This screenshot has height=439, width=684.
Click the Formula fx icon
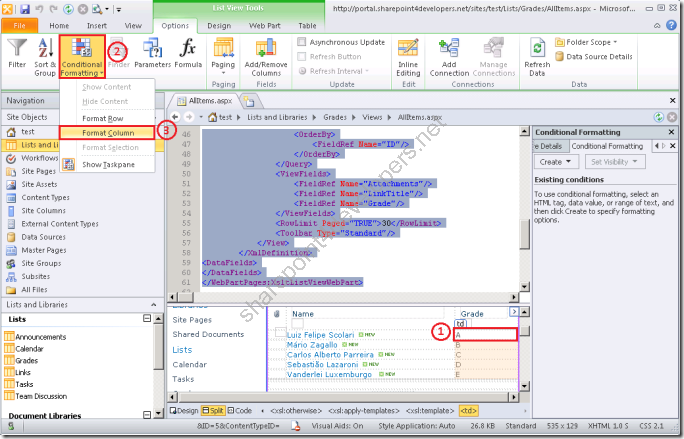[x=188, y=48]
